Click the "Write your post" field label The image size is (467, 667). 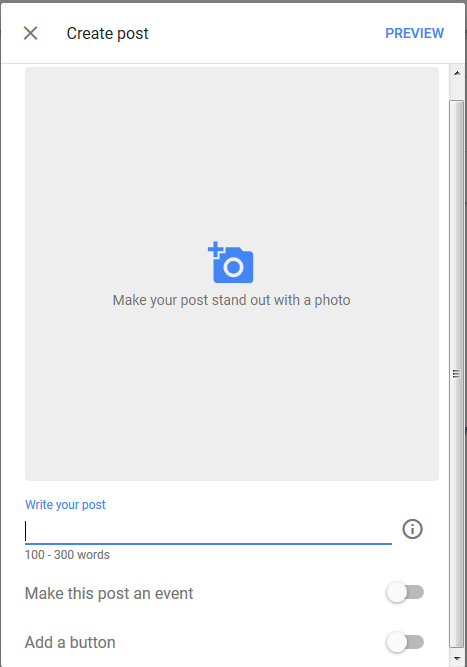coord(65,505)
